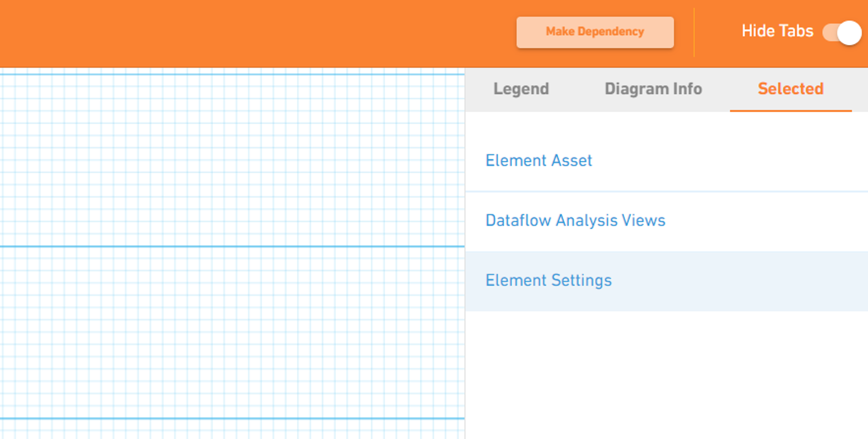Viewport: 868px width, 439px height.
Task: Select the Selected tab
Action: tap(790, 89)
